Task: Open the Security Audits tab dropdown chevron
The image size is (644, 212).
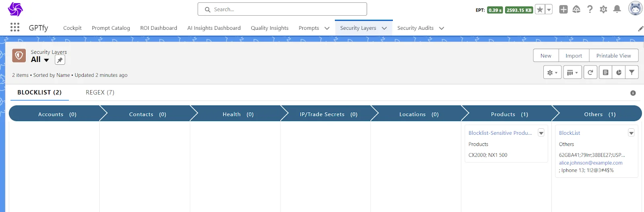Action: 442,28
